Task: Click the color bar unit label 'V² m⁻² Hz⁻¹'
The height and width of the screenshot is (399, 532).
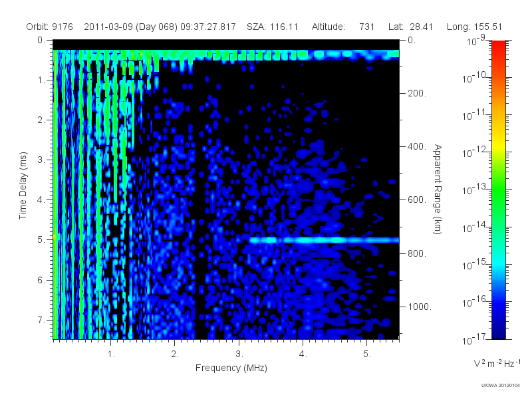Action: pyautogui.click(x=497, y=363)
